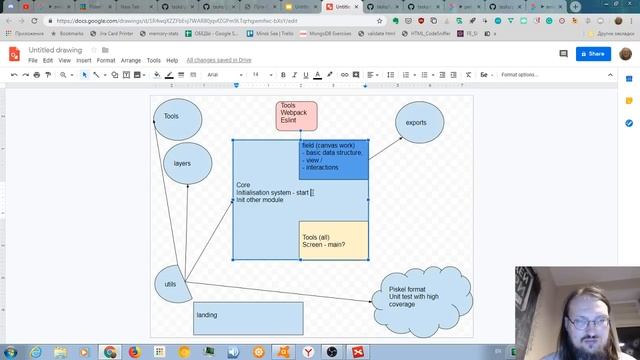Open the Tools menu in menu bar
This screenshot has width=640, height=360.
coord(153,60)
